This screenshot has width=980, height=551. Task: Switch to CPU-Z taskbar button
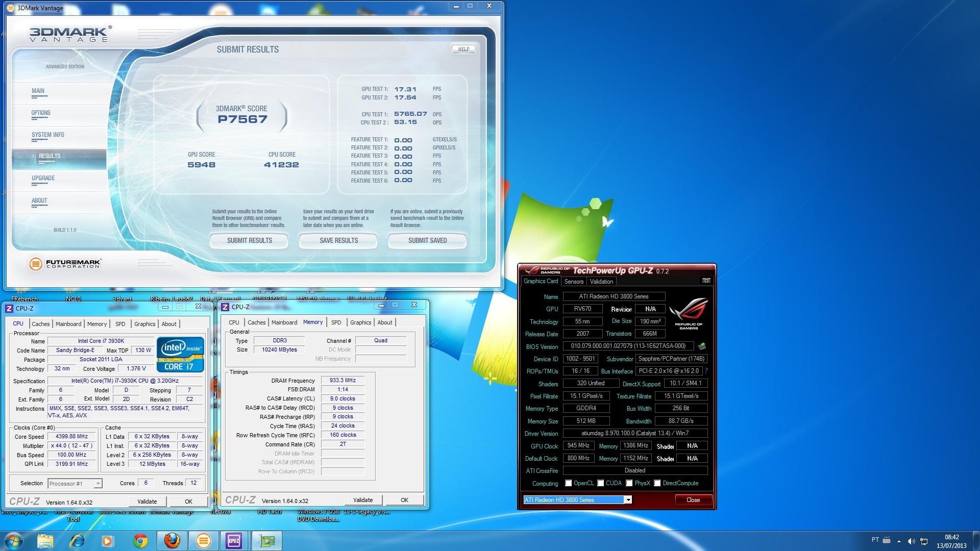tap(234, 540)
